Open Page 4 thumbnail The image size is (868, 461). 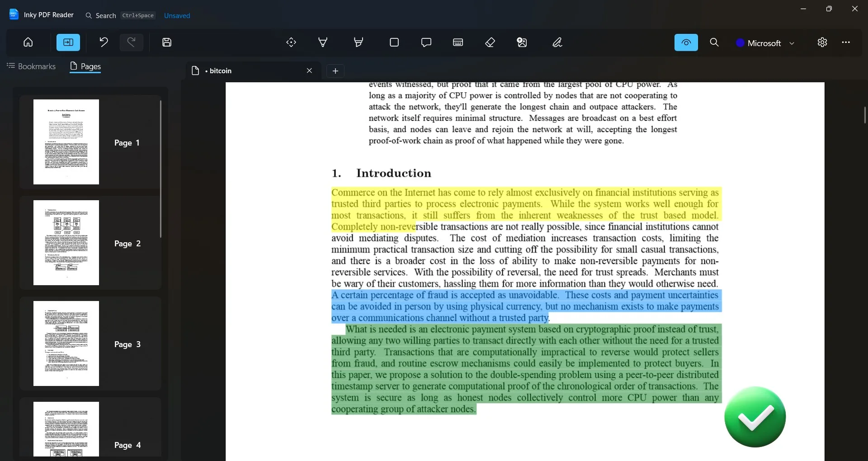(66, 429)
